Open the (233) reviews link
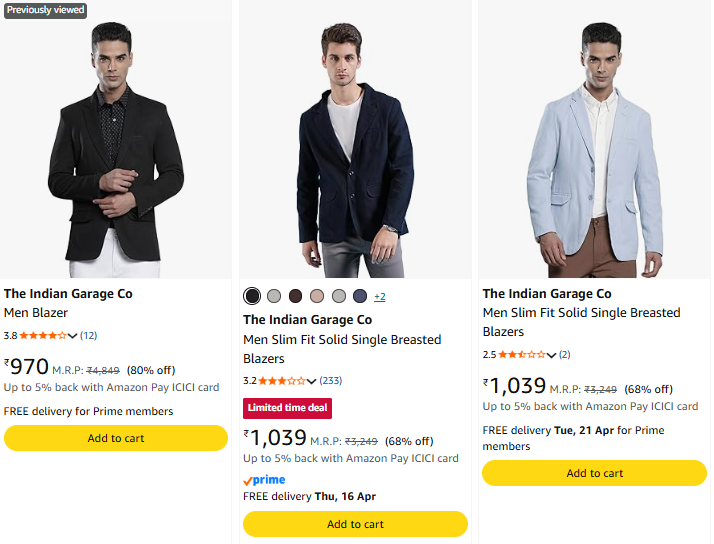This screenshot has height=544, width=714. [x=331, y=381]
